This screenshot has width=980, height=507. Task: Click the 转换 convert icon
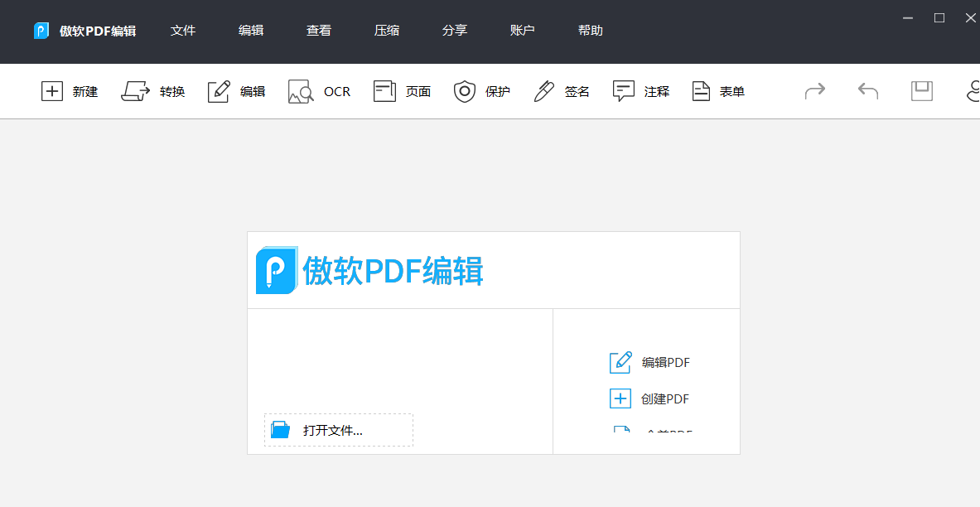pyautogui.click(x=136, y=91)
